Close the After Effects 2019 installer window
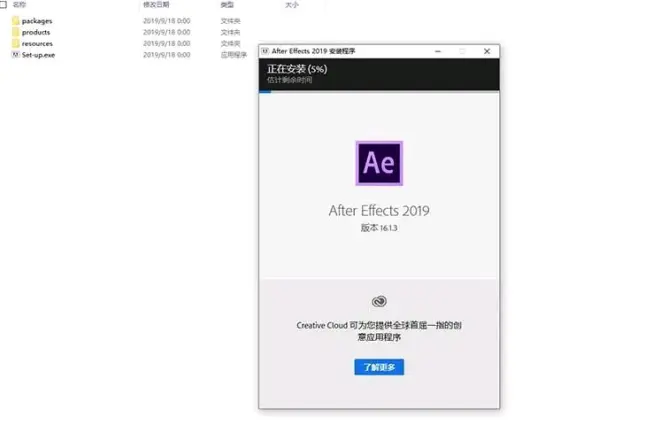 [487, 51]
